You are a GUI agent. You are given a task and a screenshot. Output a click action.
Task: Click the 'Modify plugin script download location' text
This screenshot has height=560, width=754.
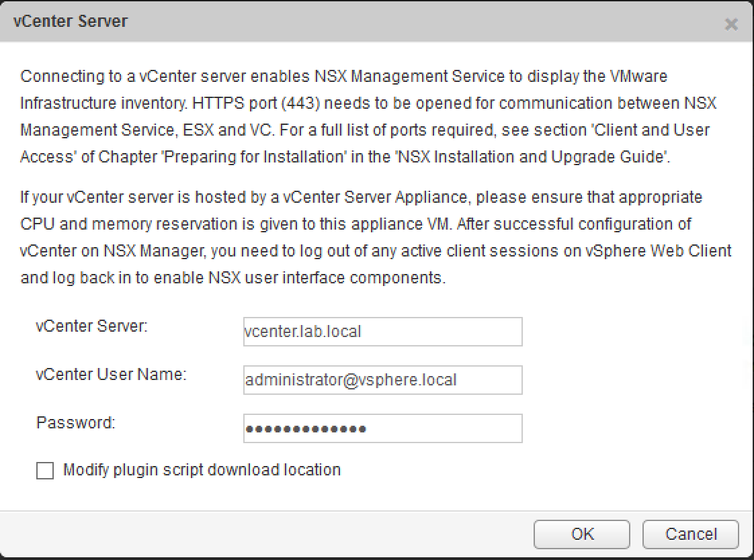(202, 470)
